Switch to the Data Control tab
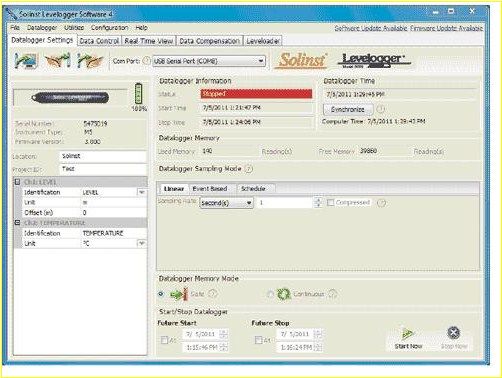 (x=99, y=41)
